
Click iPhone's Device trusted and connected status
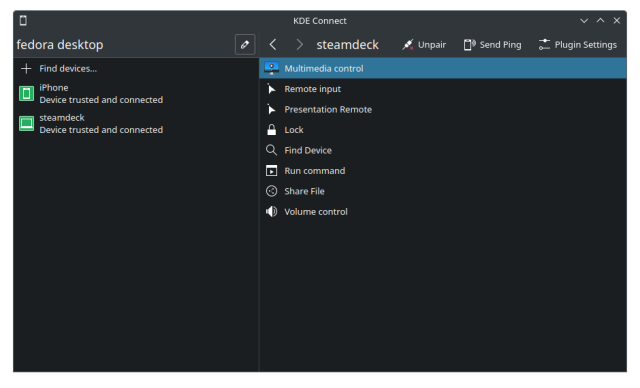point(101,100)
